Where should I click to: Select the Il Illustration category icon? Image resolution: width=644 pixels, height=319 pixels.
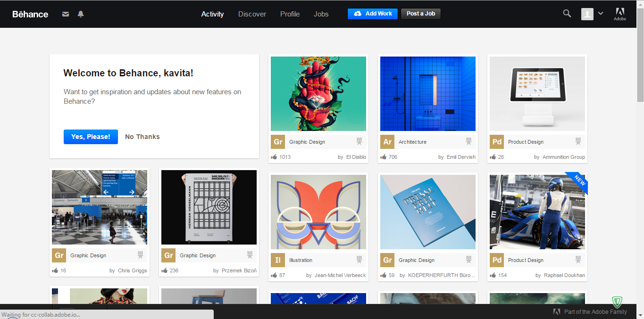(278, 260)
